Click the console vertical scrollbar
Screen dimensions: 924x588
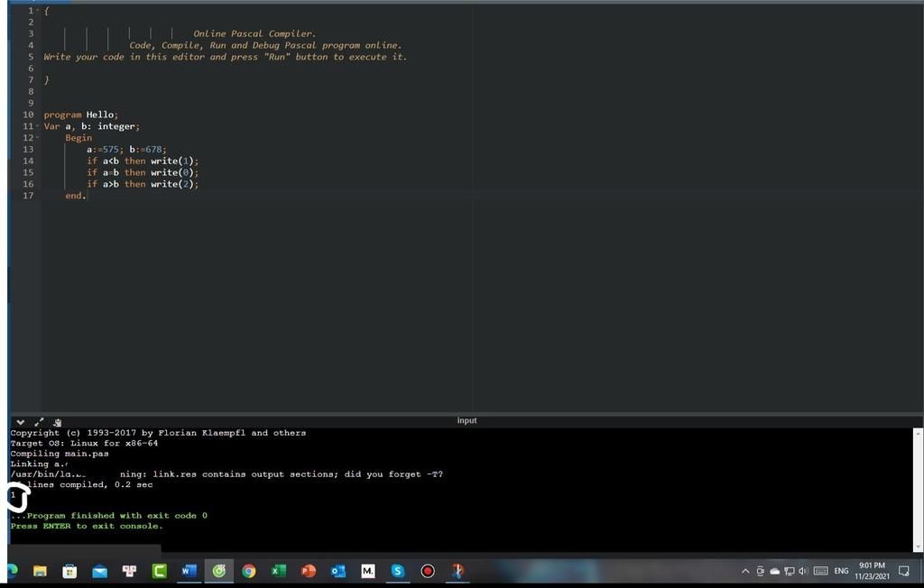point(918,490)
